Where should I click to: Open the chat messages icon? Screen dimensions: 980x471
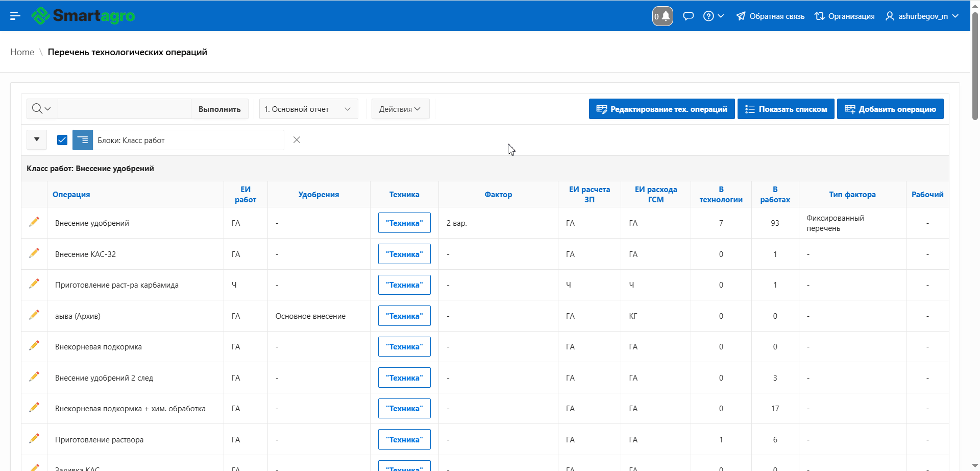click(x=688, y=16)
